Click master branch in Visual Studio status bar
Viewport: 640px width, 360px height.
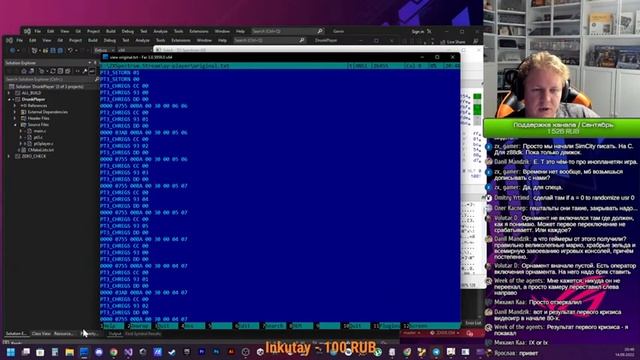pyautogui.click(x=411, y=333)
